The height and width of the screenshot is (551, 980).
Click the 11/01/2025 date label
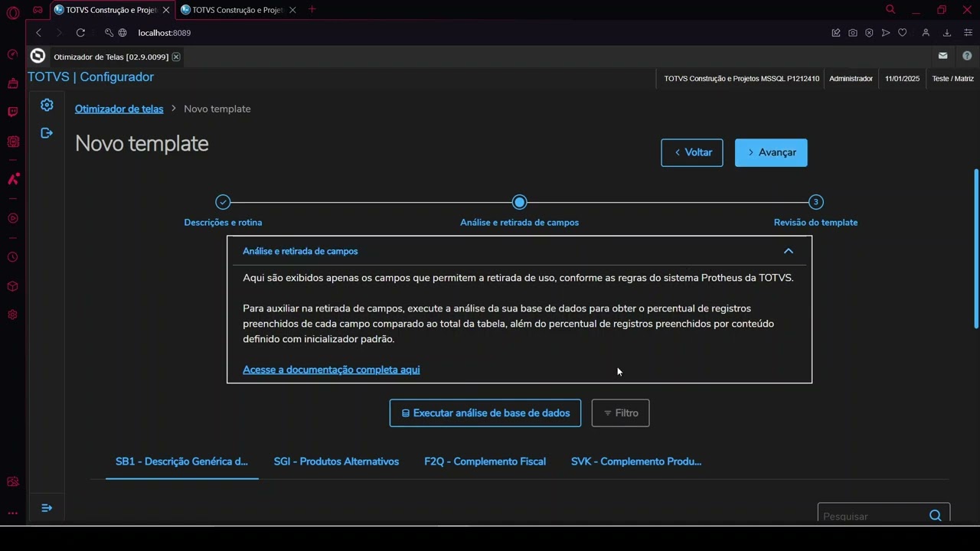point(902,79)
